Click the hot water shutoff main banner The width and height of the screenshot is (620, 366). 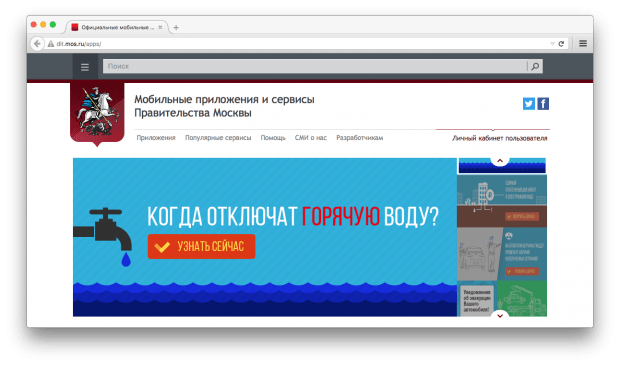coord(265,237)
